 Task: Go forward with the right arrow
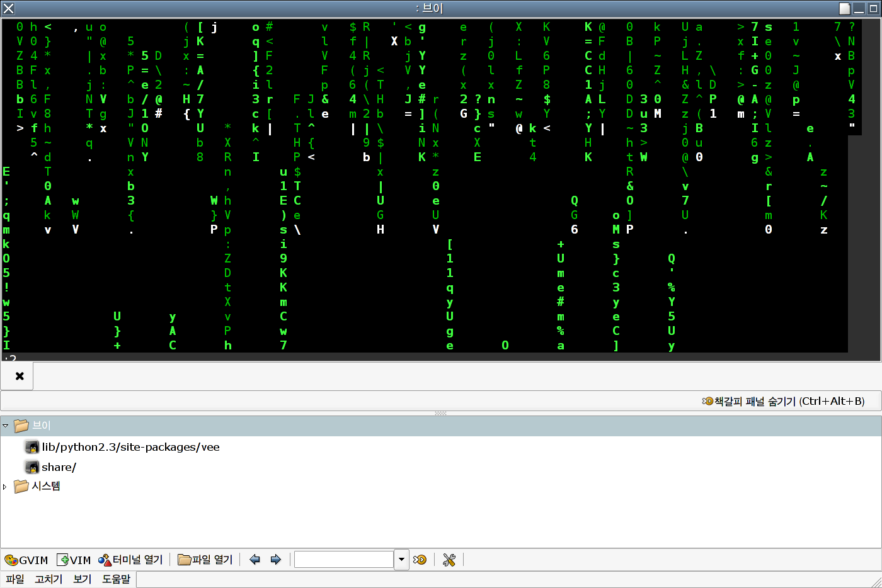pos(275,560)
